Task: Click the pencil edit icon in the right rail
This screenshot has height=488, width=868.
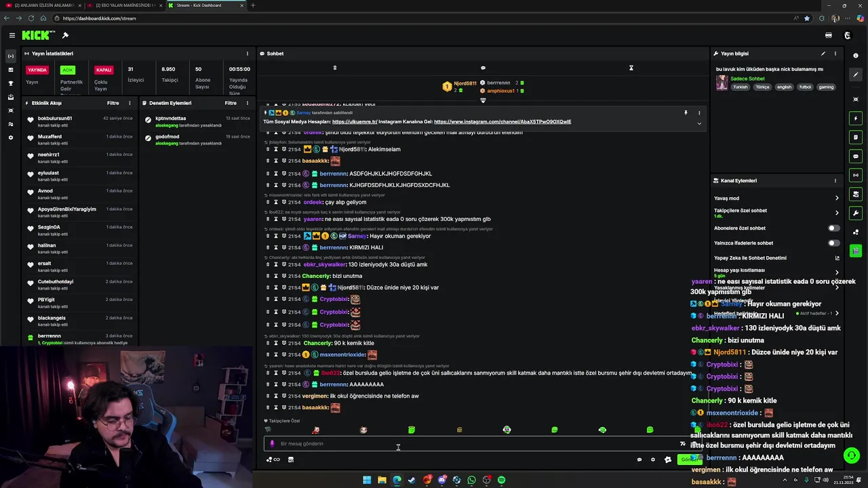Action: (x=856, y=75)
